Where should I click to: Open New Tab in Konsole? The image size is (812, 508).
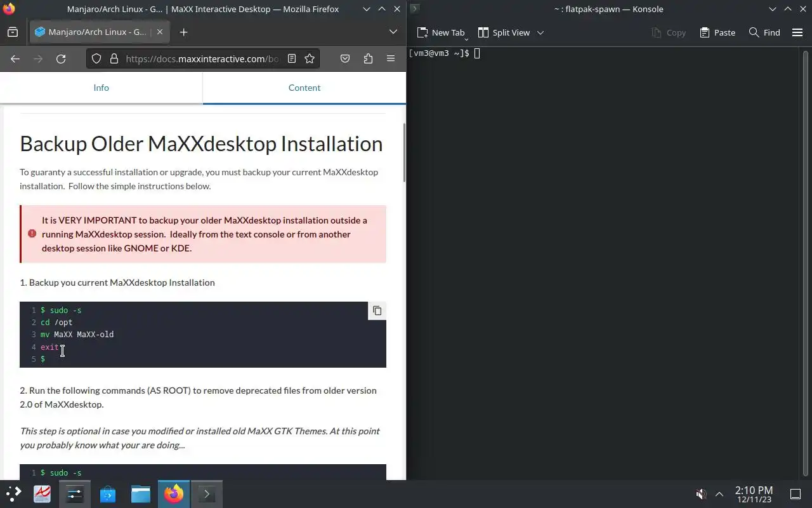click(x=440, y=32)
